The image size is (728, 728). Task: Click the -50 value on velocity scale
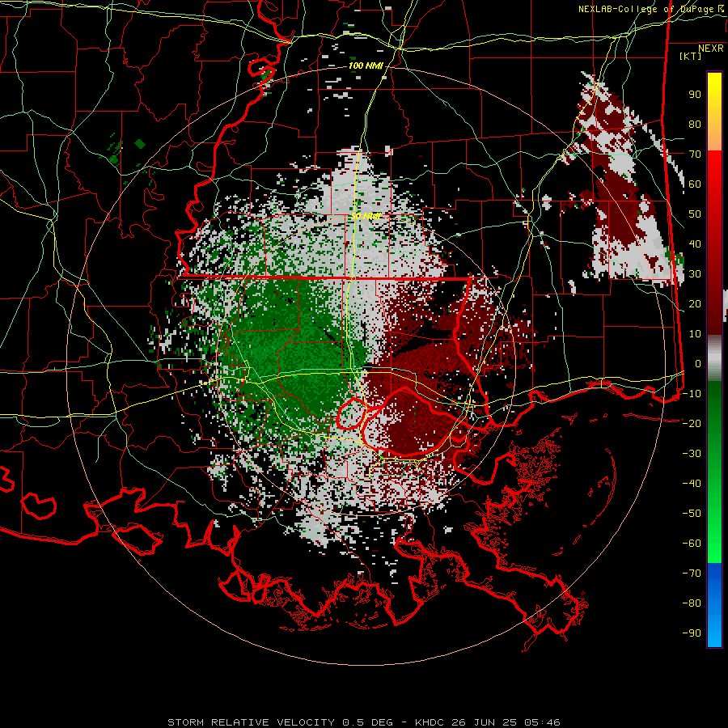pyautogui.click(x=692, y=514)
